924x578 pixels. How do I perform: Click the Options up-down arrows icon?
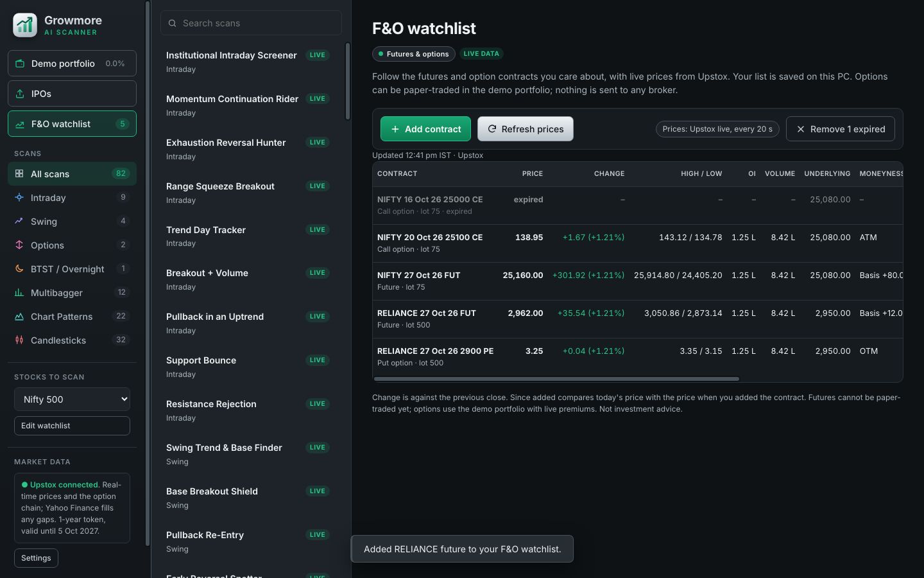pyautogui.click(x=19, y=245)
